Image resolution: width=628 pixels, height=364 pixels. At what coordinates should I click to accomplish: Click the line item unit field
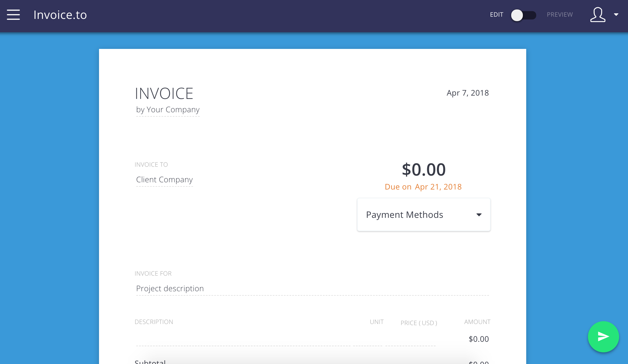[367, 340]
